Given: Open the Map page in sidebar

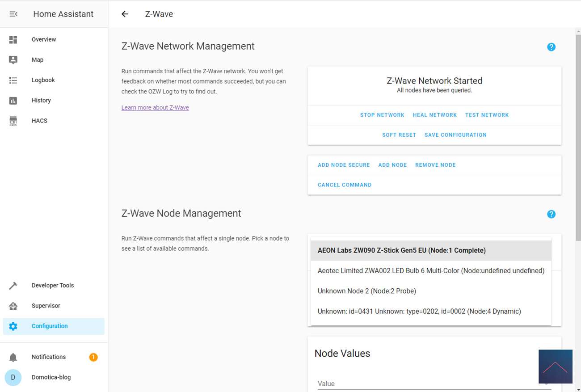Looking at the screenshot, I should tap(38, 60).
